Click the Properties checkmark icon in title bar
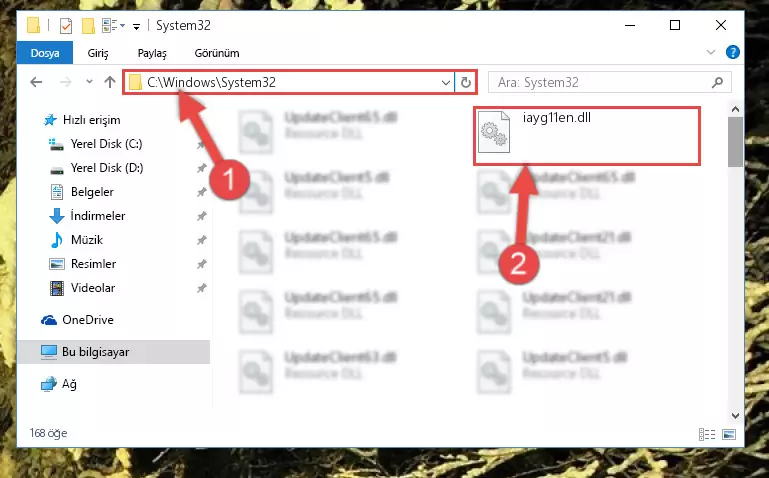The image size is (769, 478). 66,25
